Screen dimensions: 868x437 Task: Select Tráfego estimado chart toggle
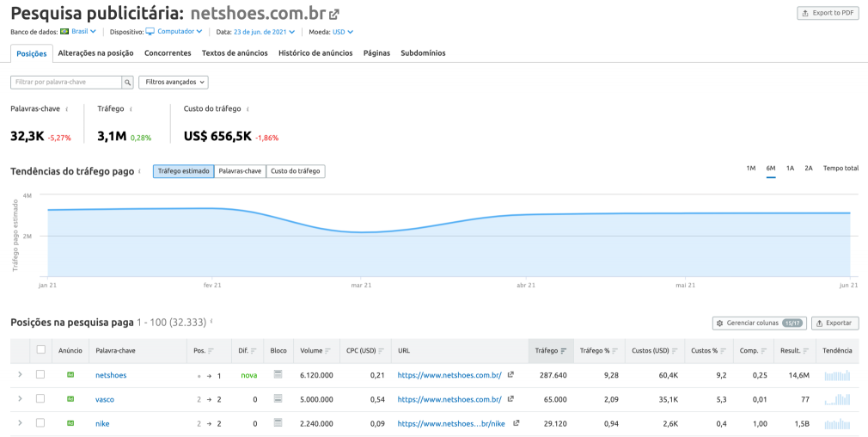tap(184, 172)
